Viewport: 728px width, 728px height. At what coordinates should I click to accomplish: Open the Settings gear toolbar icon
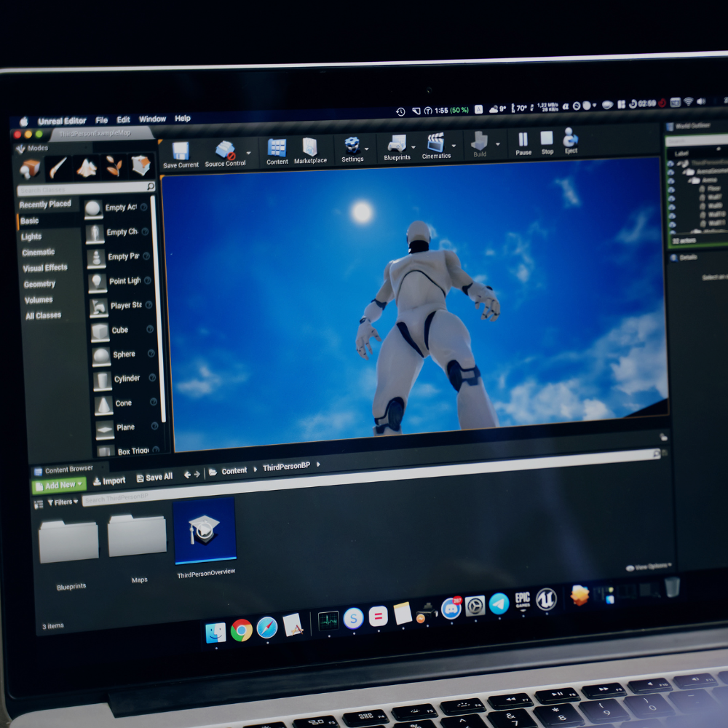click(x=352, y=146)
